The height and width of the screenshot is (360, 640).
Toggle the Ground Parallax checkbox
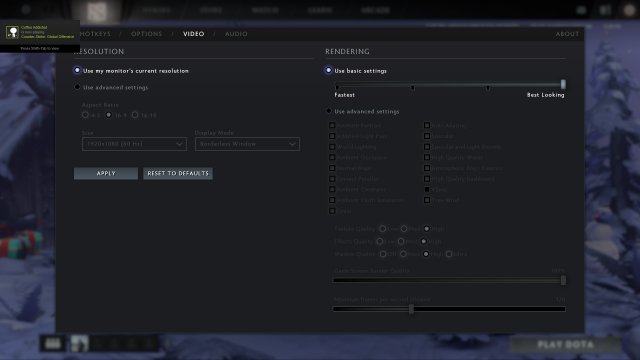pos(332,179)
